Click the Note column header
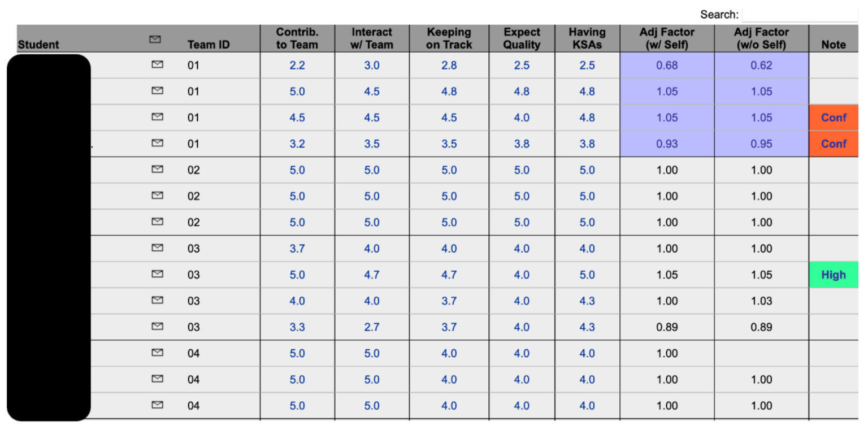The height and width of the screenshot is (430, 868). click(x=834, y=45)
